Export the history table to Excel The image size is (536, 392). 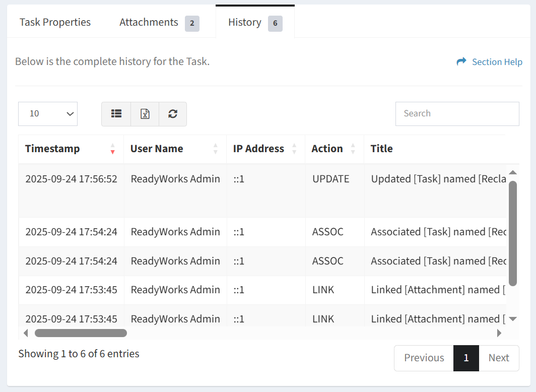145,114
